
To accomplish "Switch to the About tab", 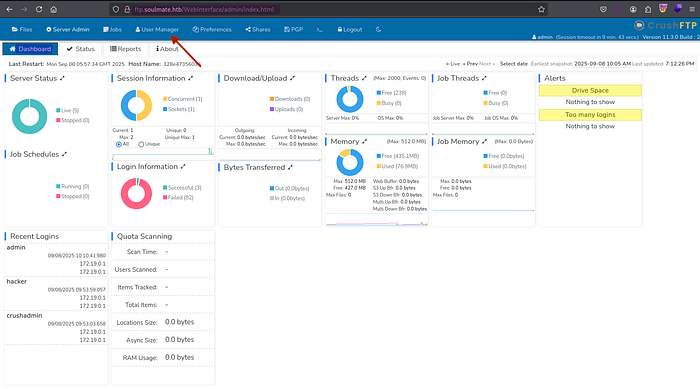I will pos(167,49).
